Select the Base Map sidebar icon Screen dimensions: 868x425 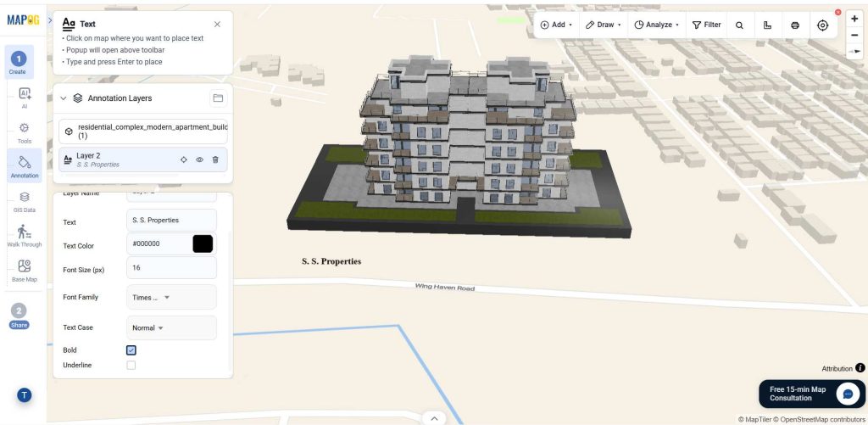click(x=25, y=270)
